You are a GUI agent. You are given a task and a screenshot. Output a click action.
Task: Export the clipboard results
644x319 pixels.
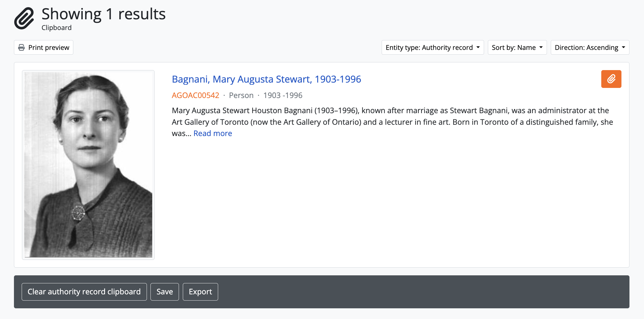[x=200, y=292]
